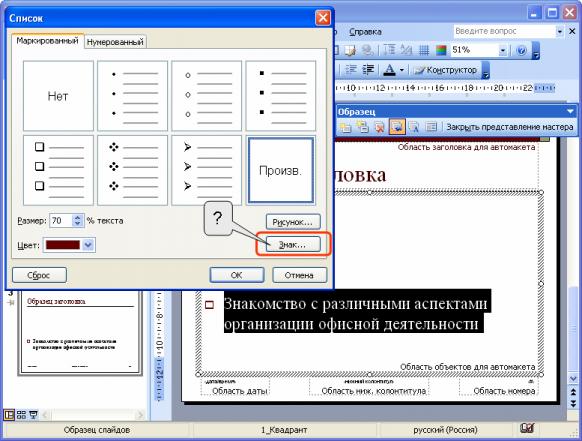Switch to the Маркированный tab
The height and width of the screenshot is (441, 582).
[x=47, y=41]
